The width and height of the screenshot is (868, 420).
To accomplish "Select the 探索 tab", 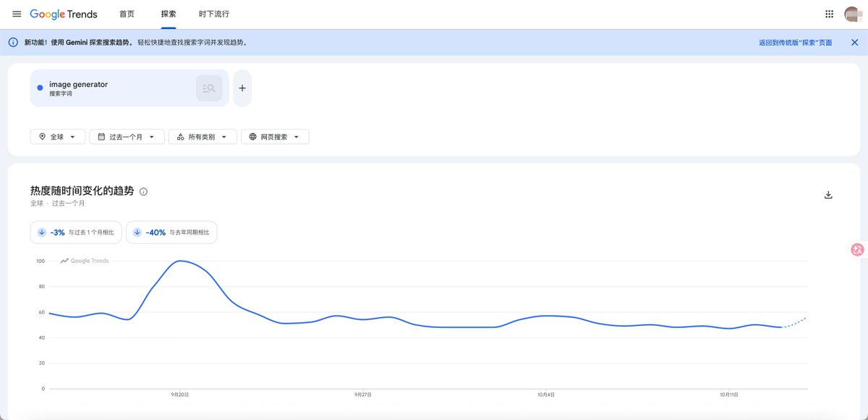I will point(169,14).
